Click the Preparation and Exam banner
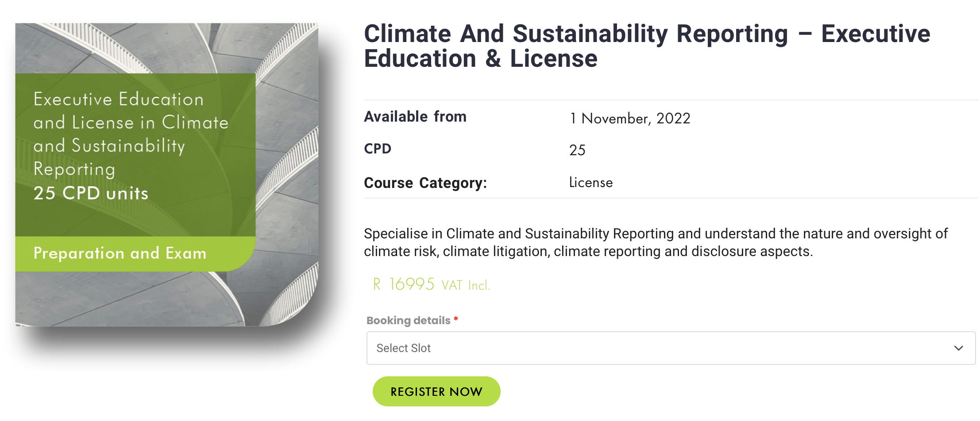The height and width of the screenshot is (421, 980). [135, 253]
